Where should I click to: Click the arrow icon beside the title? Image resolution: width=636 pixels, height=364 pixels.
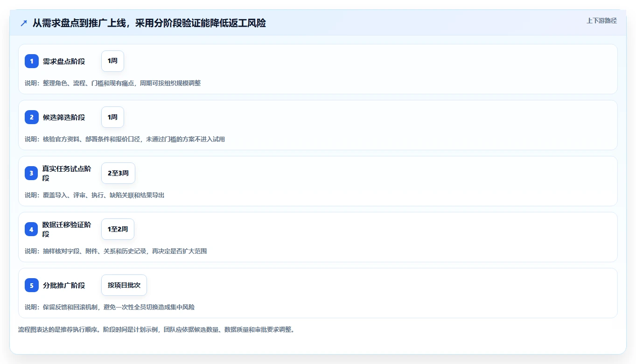[x=24, y=23]
